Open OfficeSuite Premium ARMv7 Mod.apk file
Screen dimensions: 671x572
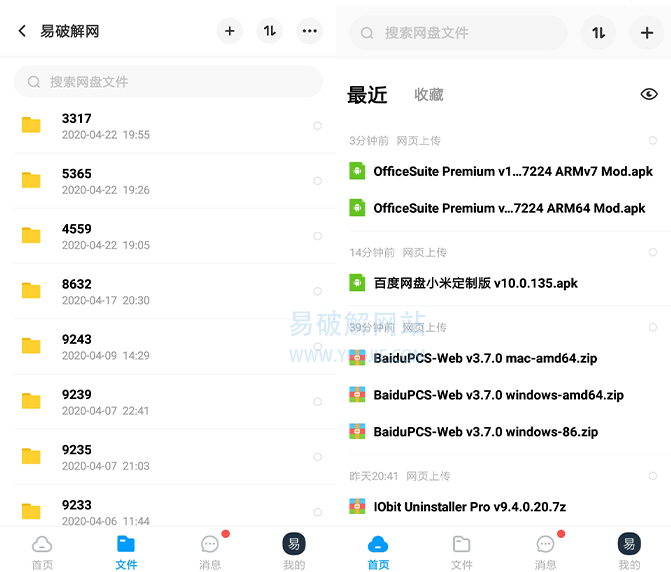512,171
